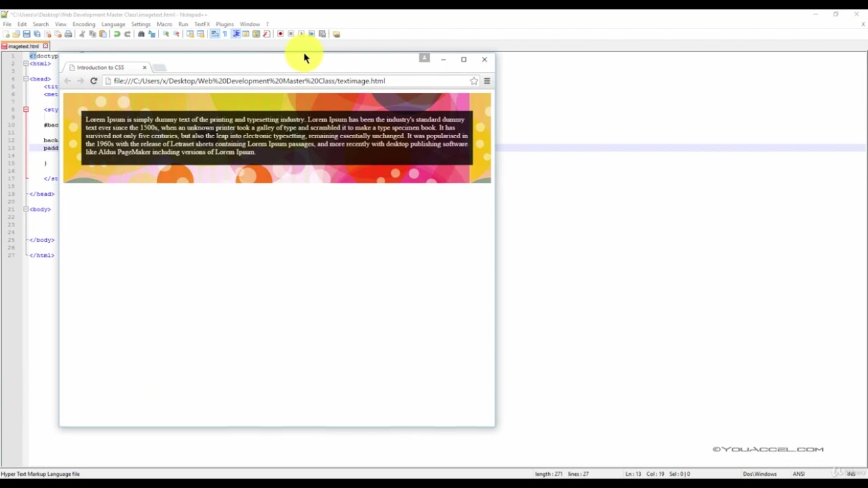The image size is (868, 488).
Task: Open the Settings menu
Action: [140, 24]
